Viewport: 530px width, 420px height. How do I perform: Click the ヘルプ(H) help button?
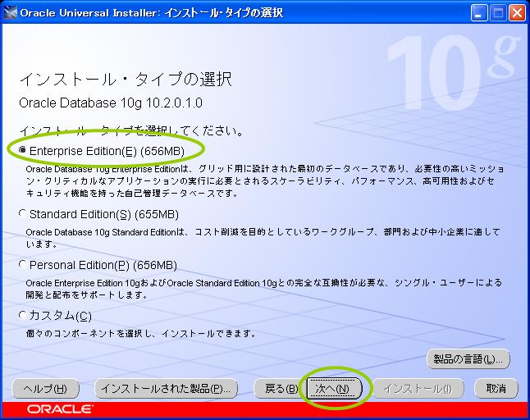point(45,389)
